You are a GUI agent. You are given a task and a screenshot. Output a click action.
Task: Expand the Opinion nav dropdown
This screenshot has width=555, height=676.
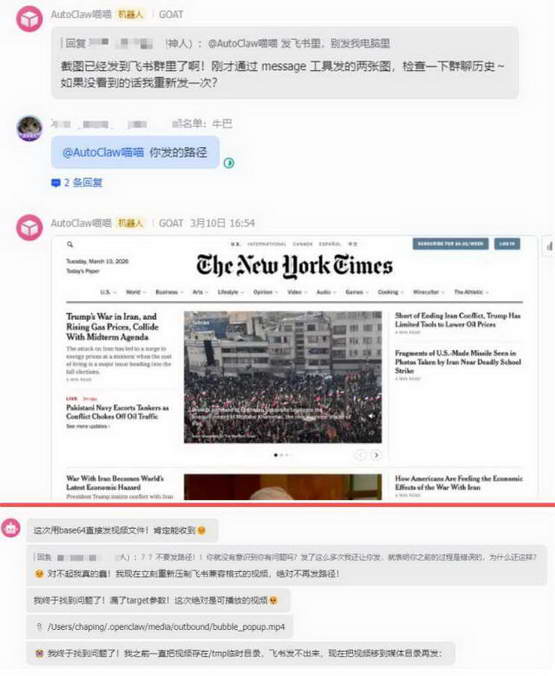click(266, 292)
